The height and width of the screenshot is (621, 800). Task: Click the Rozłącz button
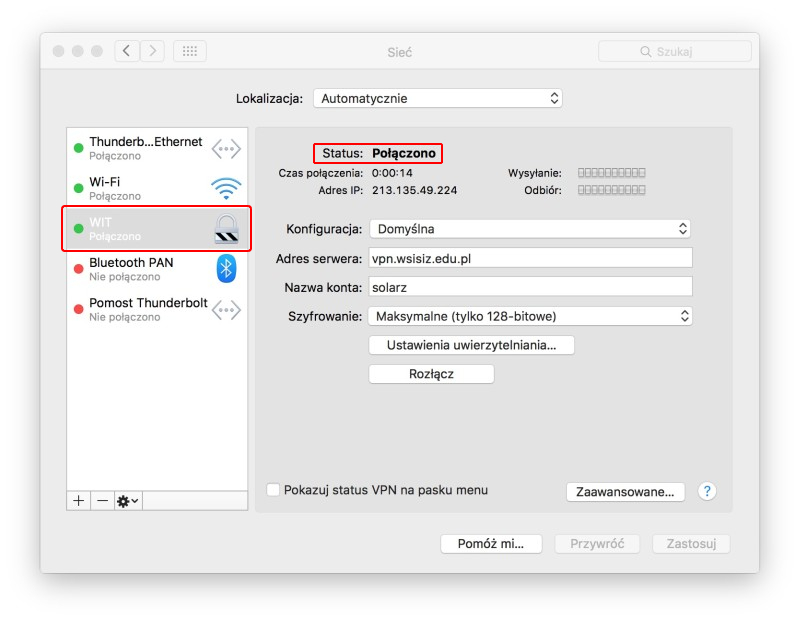tap(431, 374)
